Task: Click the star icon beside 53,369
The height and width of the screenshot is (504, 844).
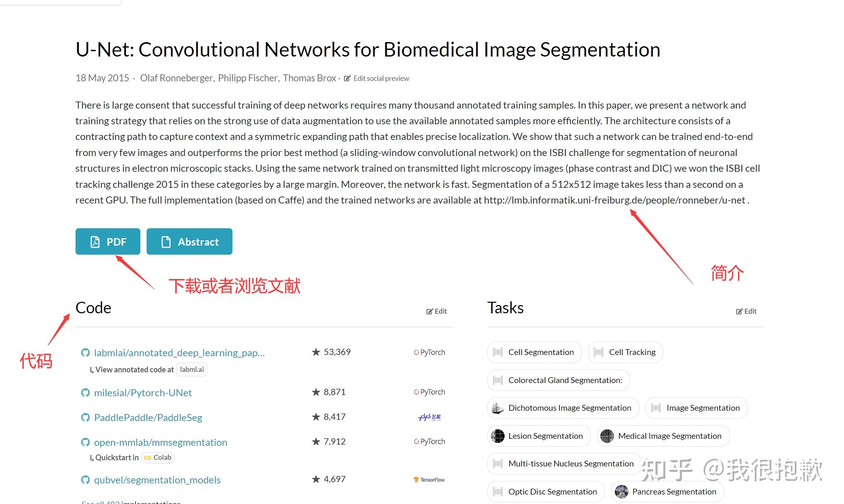Action: click(316, 352)
